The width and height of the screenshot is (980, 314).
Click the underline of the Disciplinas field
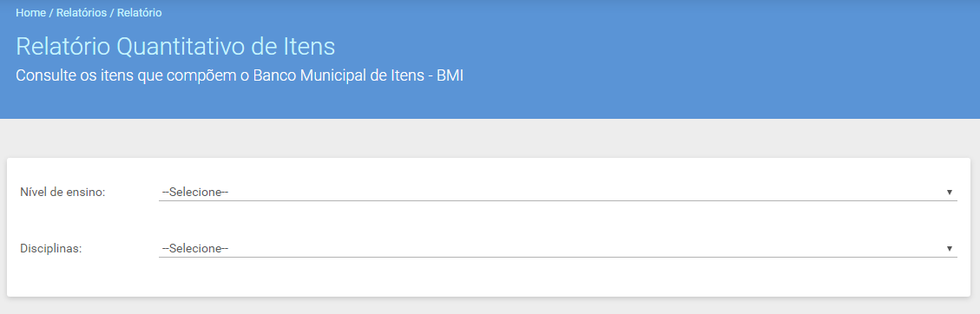pyautogui.click(x=557, y=257)
